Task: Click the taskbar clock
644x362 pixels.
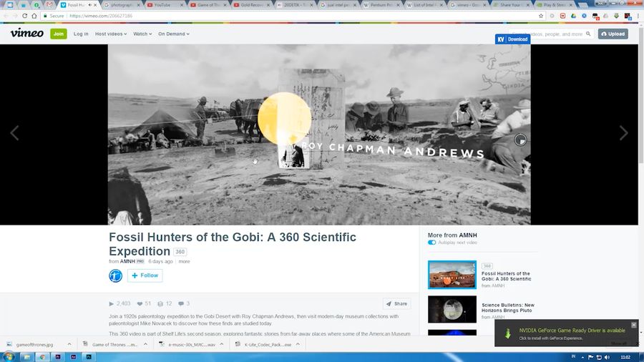Action: coord(625,357)
